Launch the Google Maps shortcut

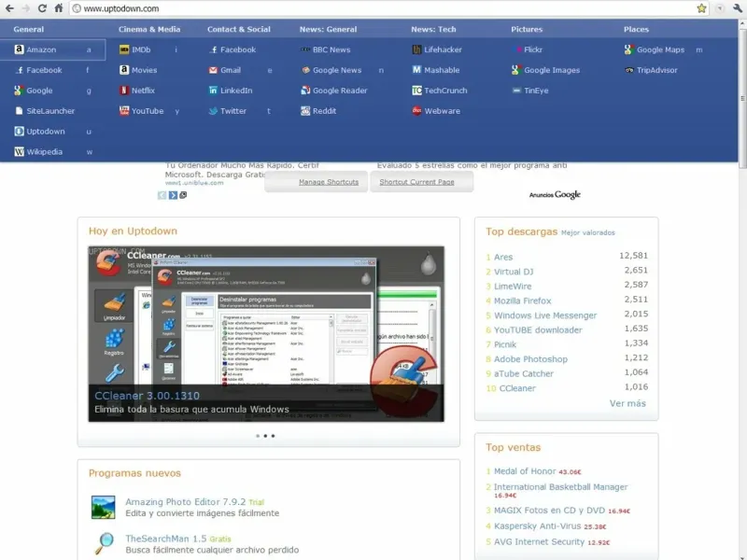(x=655, y=49)
